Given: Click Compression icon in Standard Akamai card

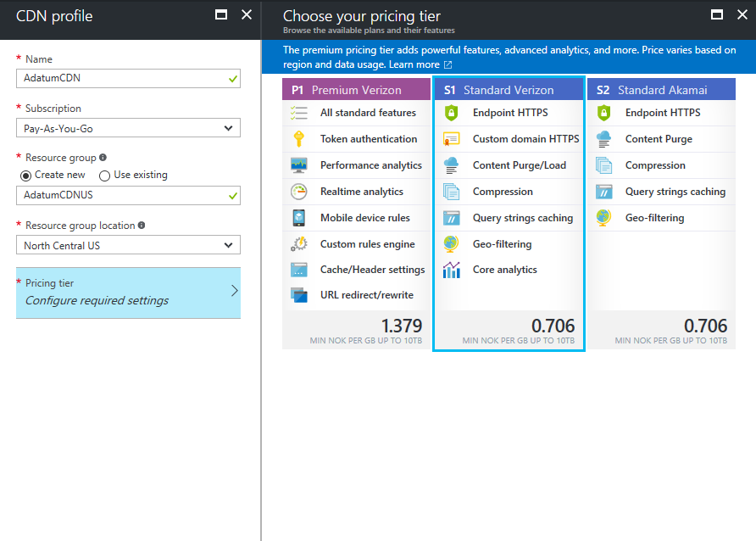Looking at the screenshot, I should click(x=603, y=165).
